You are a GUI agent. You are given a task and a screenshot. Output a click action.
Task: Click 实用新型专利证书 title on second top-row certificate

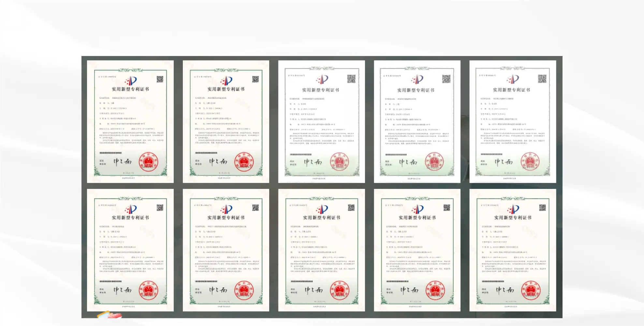226,89
